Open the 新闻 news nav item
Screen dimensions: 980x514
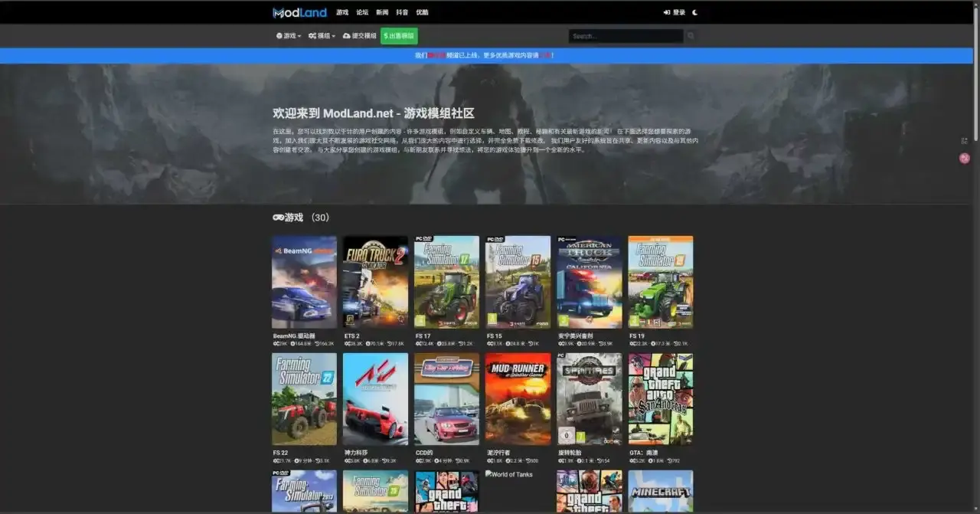tap(382, 12)
